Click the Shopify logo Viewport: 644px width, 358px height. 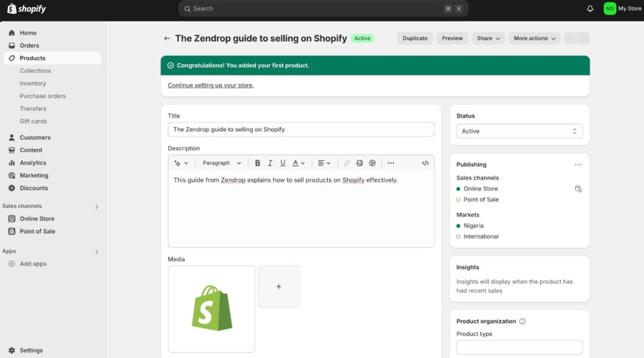click(x=26, y=9)
